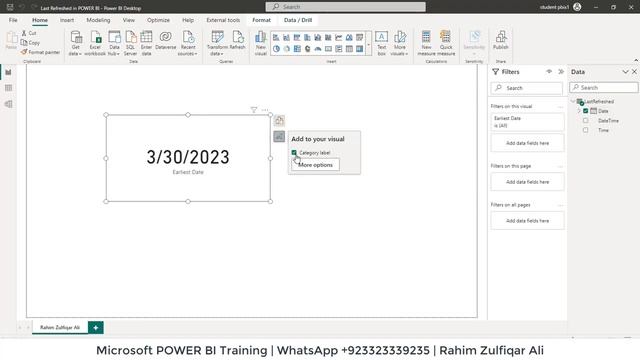Viewport: 640px width, 360px height.
Task: Open the Help ribbon tab
Action: click(x=188, y=20)
